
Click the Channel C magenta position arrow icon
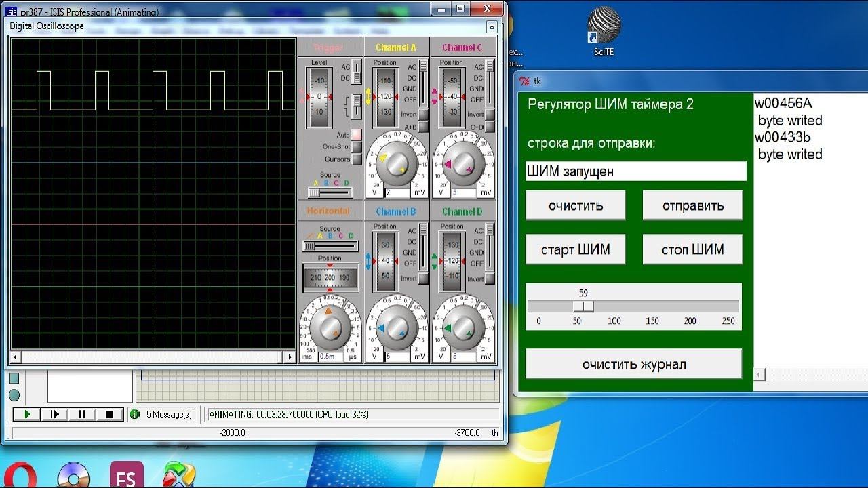pos(435,97)
